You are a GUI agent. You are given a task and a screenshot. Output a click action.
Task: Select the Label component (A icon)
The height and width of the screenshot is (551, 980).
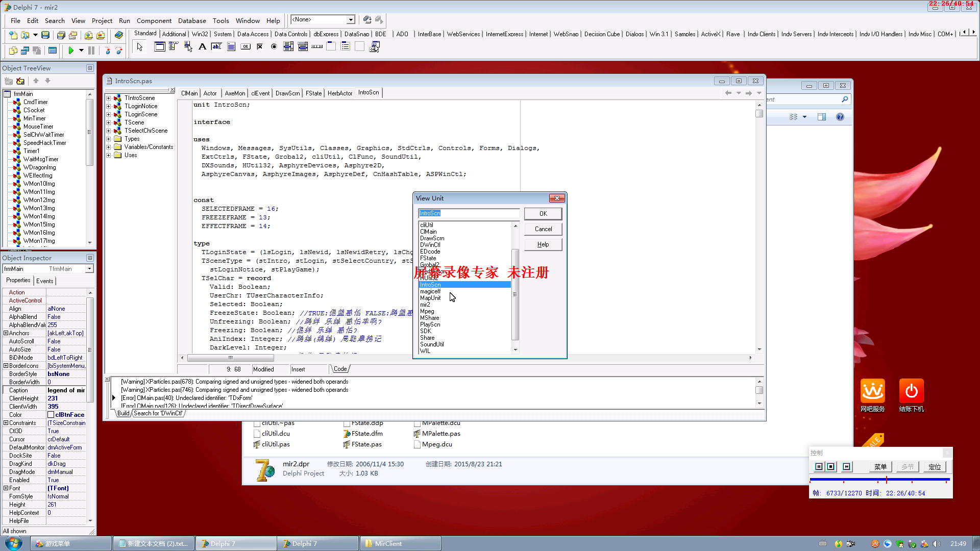point(202,47)
